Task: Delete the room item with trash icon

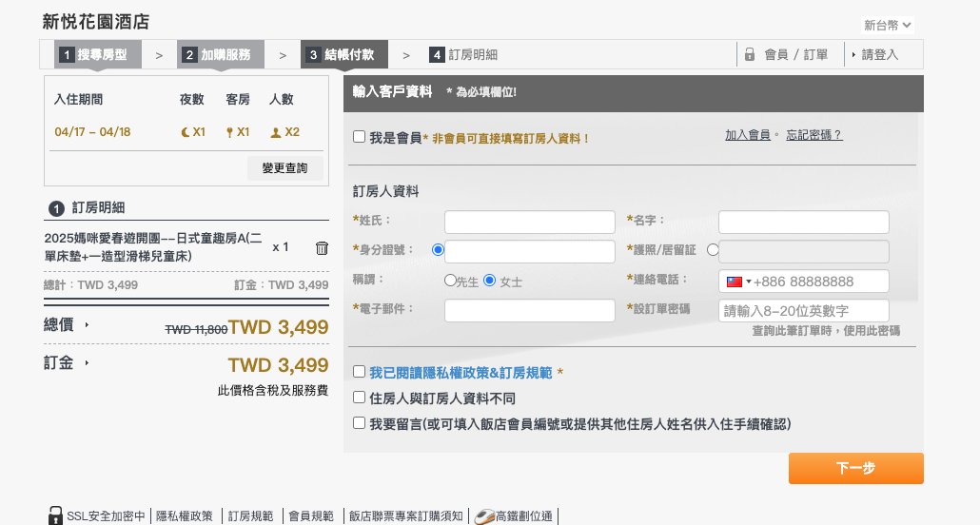Action: 322,248
